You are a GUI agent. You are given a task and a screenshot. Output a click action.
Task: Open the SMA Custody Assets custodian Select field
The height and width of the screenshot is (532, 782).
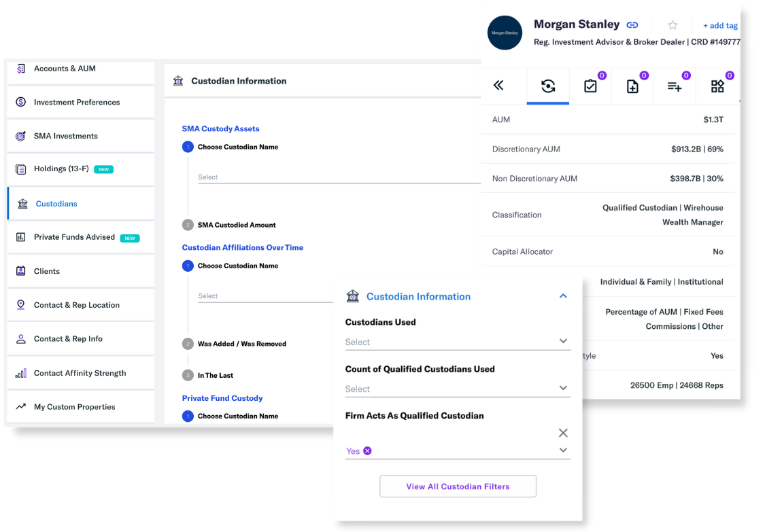pyautogui.click(x=339, y=177)
